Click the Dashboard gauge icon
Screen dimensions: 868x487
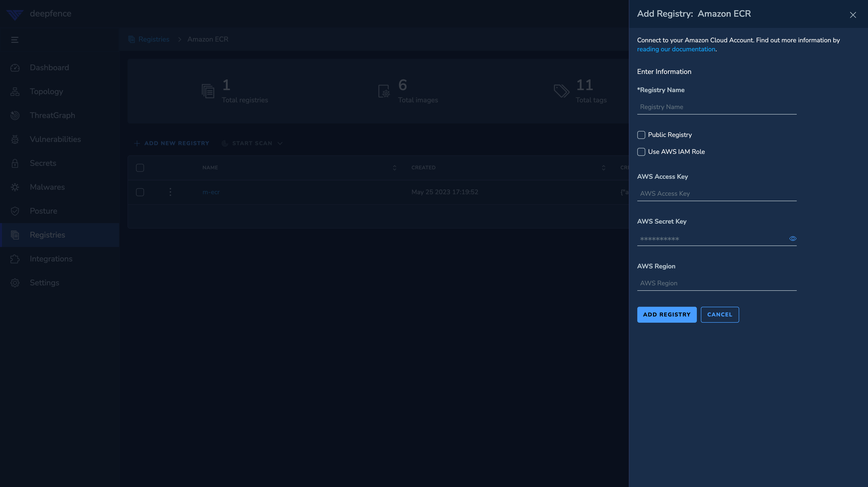pos(15,68)
